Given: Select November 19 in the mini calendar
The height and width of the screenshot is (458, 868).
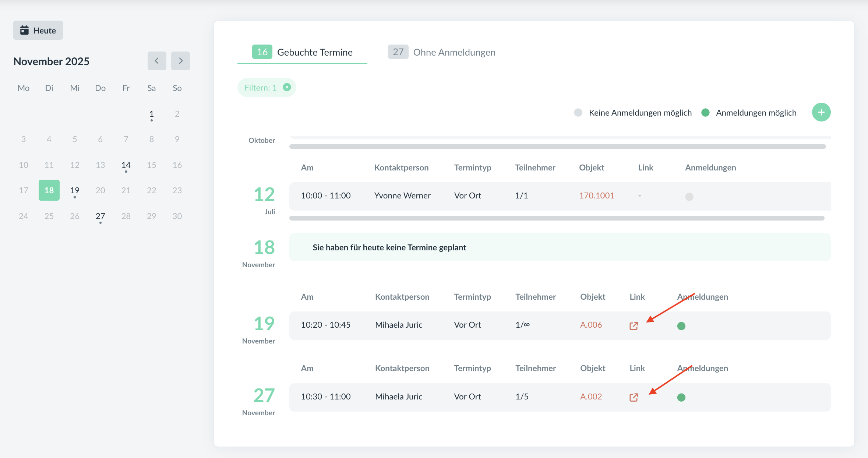Looking at the screenshot, I should pyautogui.click(x=75, y=190).
